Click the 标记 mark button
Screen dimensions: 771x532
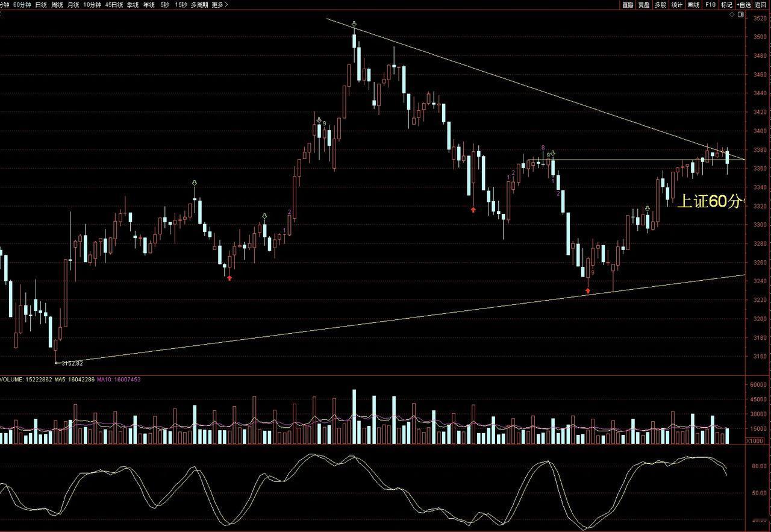(x=726, y=5)
